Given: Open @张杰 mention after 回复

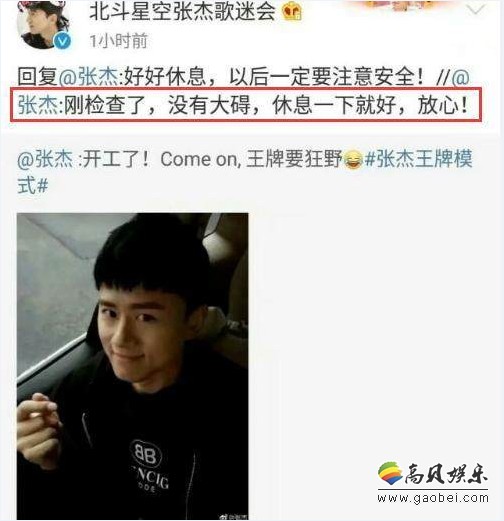Looking at the screenshot, I should [88, 77].
